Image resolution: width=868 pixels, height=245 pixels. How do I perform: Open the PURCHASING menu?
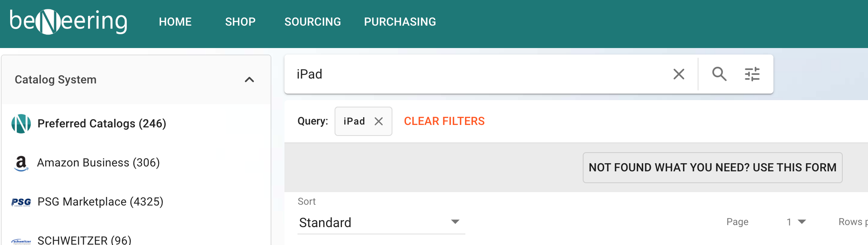coord(400,22)
